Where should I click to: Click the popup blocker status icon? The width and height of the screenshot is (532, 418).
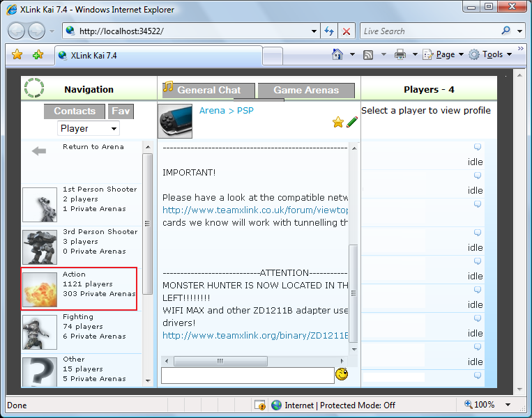[260, 405]
